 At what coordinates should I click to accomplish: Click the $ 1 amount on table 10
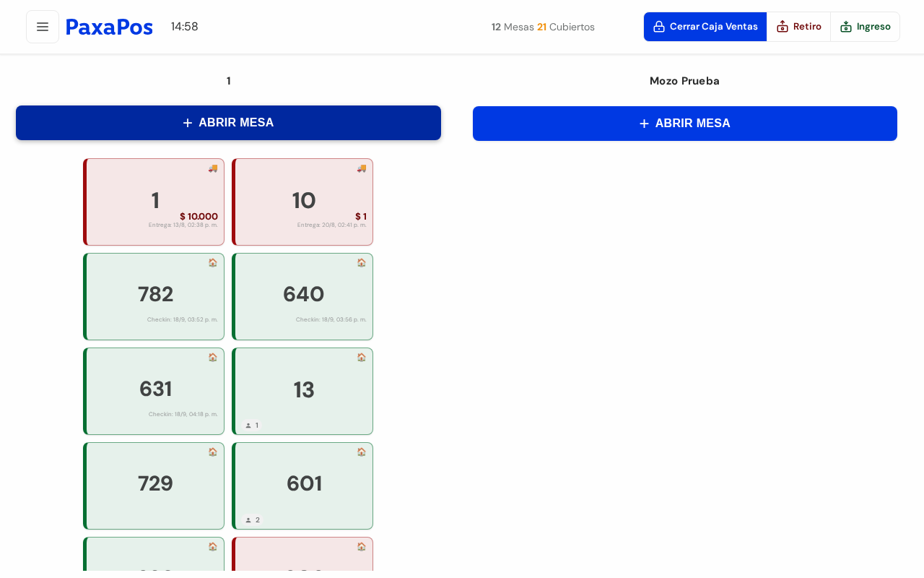361,217
